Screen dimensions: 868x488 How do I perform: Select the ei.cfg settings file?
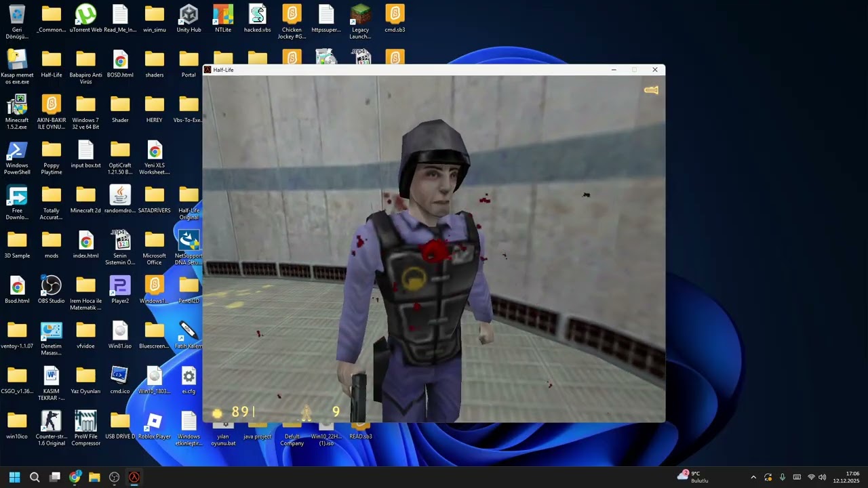click(189, 381)
